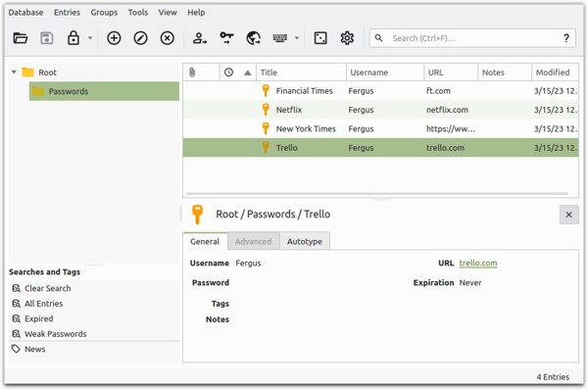Lock the database with padlock icon
This screenshot has height=390, width=588.
[x=73, y=38]
